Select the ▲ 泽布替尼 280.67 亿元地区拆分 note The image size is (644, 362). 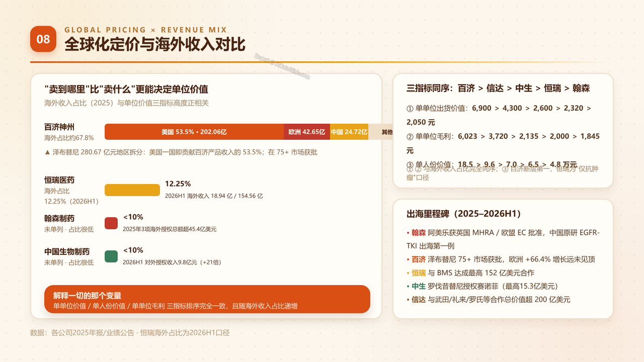[x=181, y=152]
